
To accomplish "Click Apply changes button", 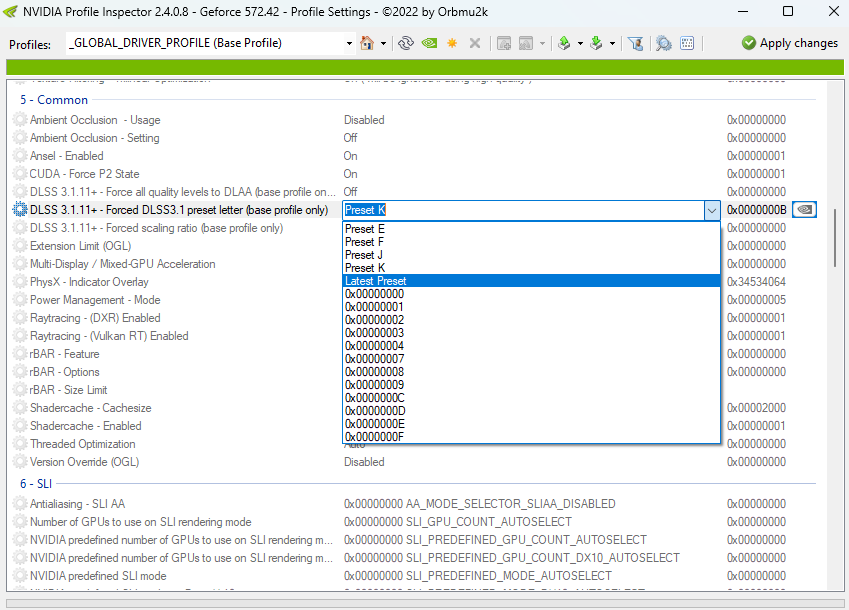I will click(x=790, y=43).
